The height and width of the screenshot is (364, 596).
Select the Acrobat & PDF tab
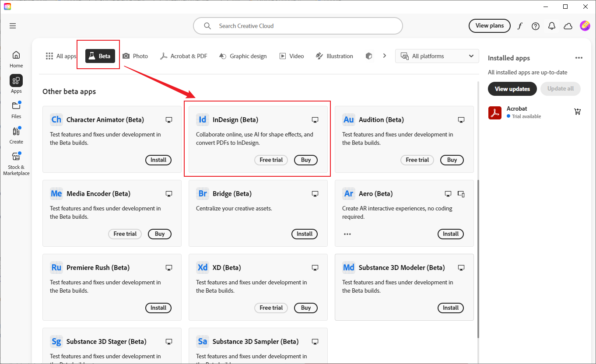(183, 56)
